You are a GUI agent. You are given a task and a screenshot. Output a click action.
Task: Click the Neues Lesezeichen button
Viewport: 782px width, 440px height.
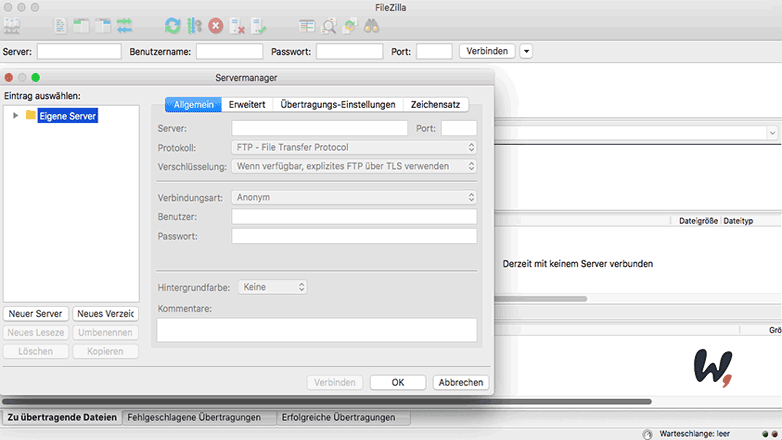pyautogui.click(x=35, y=332)
